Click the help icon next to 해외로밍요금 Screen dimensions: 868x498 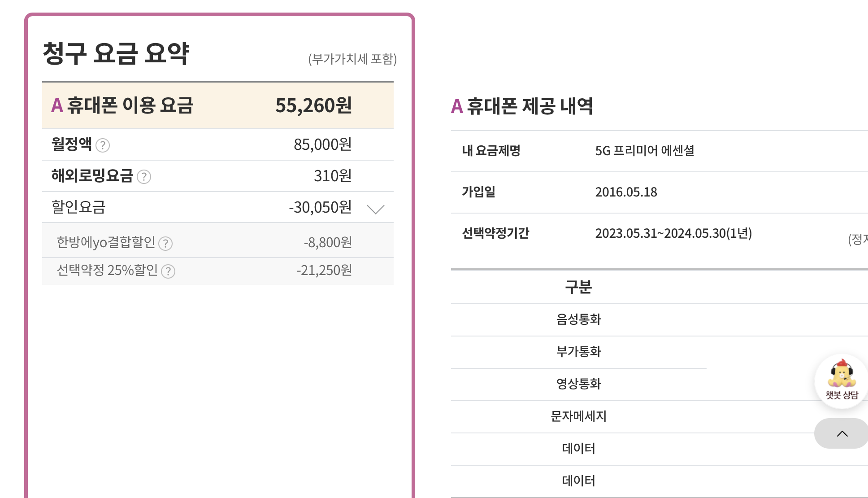(x=144, y=177)
